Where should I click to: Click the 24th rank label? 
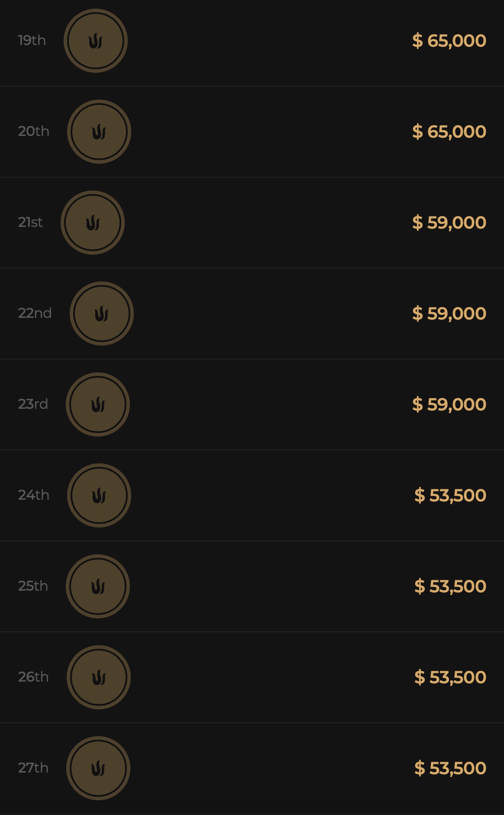[34, 495]
